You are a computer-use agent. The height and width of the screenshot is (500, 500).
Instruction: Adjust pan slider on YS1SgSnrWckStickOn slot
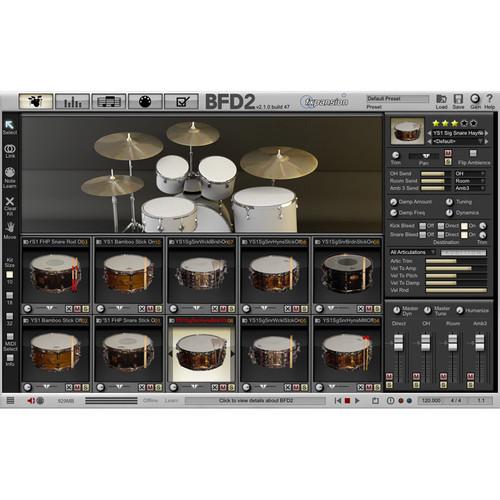[263, 387]
